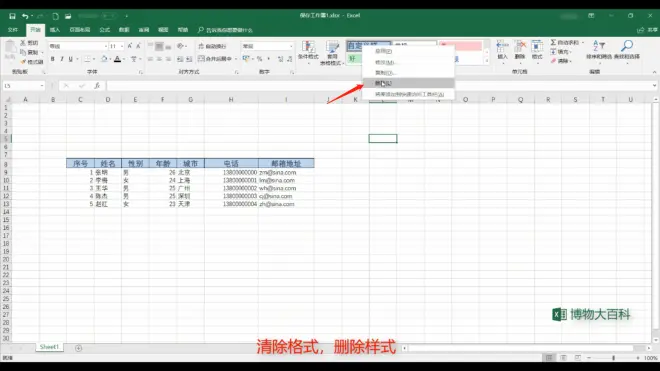Screen dimensions: 660x371
Task: Click the Clear eraser icon
Action: click(554, 61)
